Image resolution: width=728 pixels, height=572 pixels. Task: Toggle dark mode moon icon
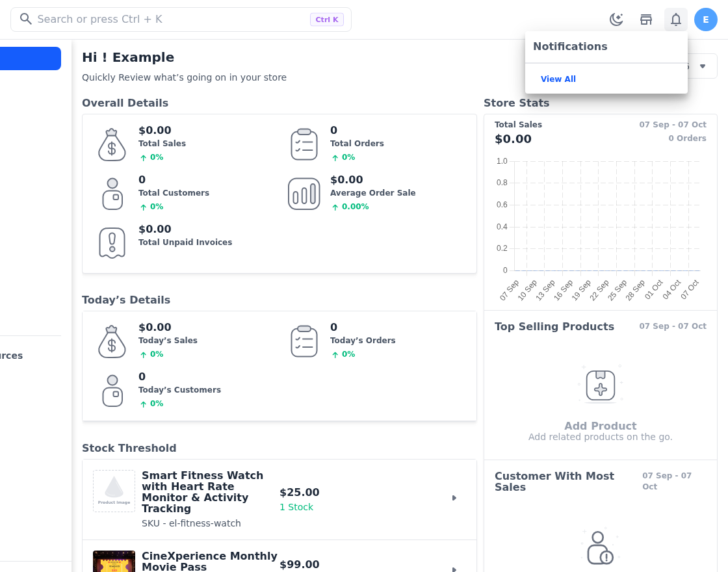[x=616, y=19]
